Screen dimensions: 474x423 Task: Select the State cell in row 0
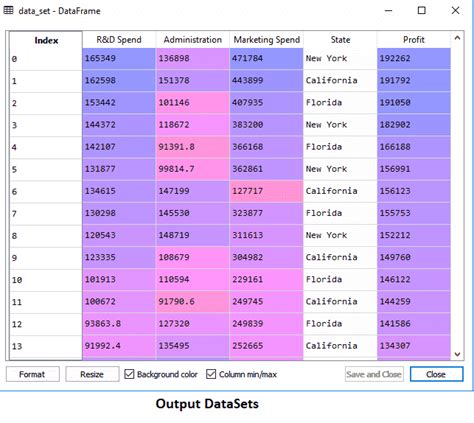340,59
